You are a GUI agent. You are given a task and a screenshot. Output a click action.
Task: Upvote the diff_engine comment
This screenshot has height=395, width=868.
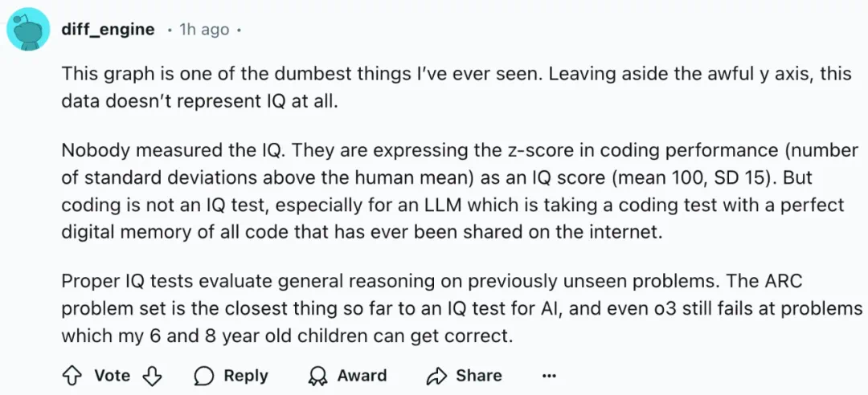[72, 376]
